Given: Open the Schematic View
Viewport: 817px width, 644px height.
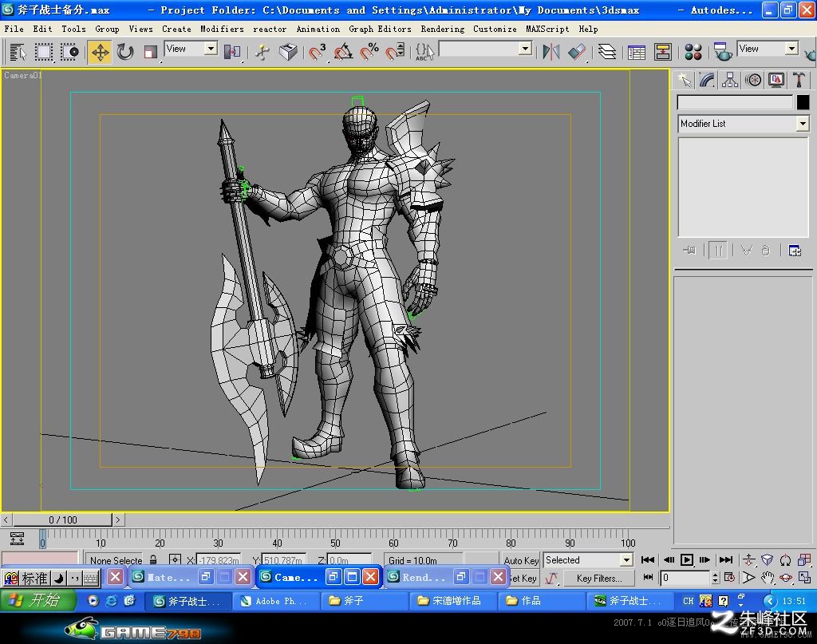Looking at the screenshot, I should tap(663, 52).
